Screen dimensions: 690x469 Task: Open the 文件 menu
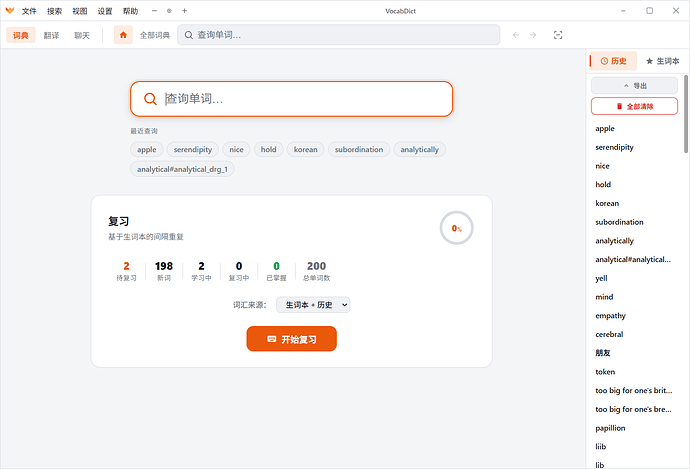click(x=29, y=11)
